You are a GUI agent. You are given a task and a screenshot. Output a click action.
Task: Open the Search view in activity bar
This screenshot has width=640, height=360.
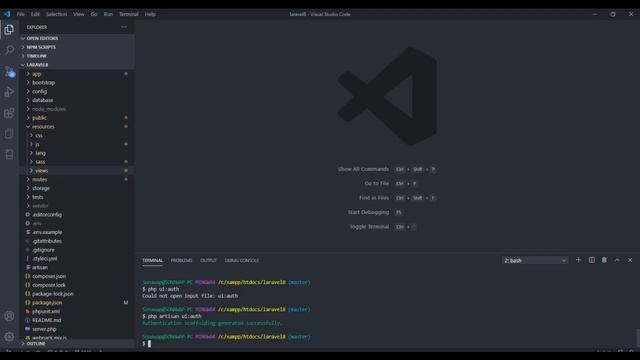(9, 50)
